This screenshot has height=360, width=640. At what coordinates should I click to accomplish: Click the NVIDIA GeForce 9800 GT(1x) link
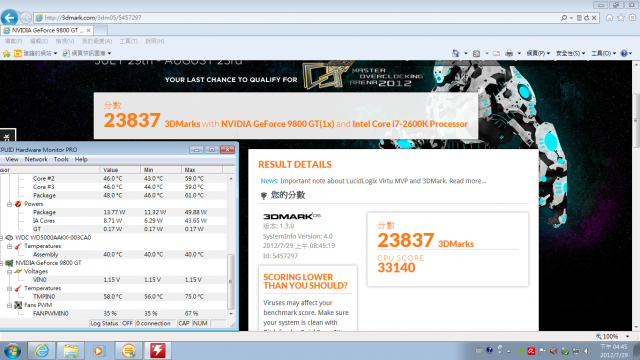(x=278, y=124)
